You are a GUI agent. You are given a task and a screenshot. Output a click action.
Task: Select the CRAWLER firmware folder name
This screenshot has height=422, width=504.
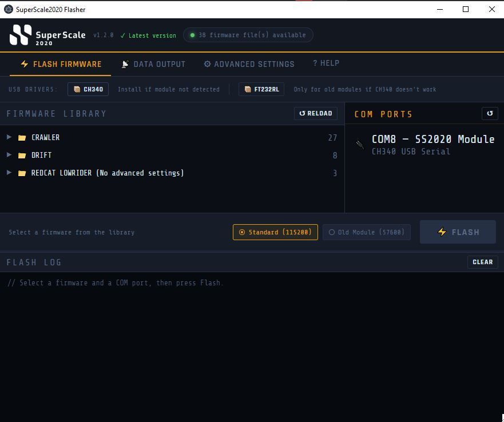45,137
